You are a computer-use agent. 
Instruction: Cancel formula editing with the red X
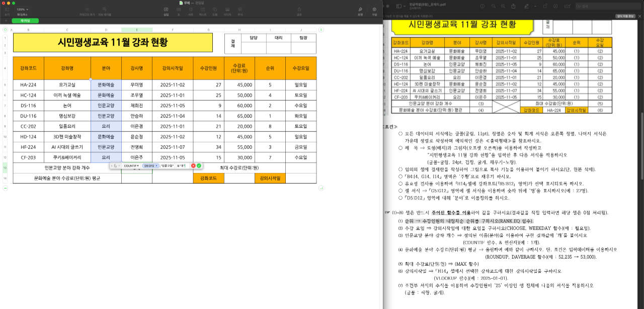[x=193, y=166]
